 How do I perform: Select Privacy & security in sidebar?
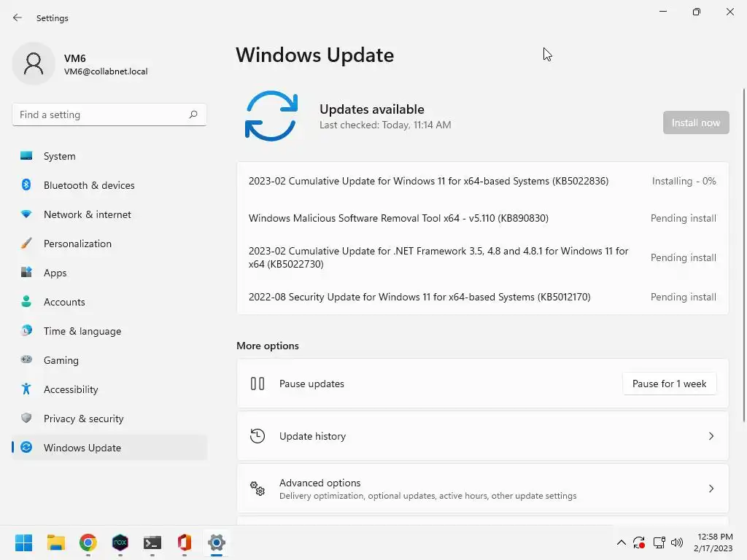(109, 419)
